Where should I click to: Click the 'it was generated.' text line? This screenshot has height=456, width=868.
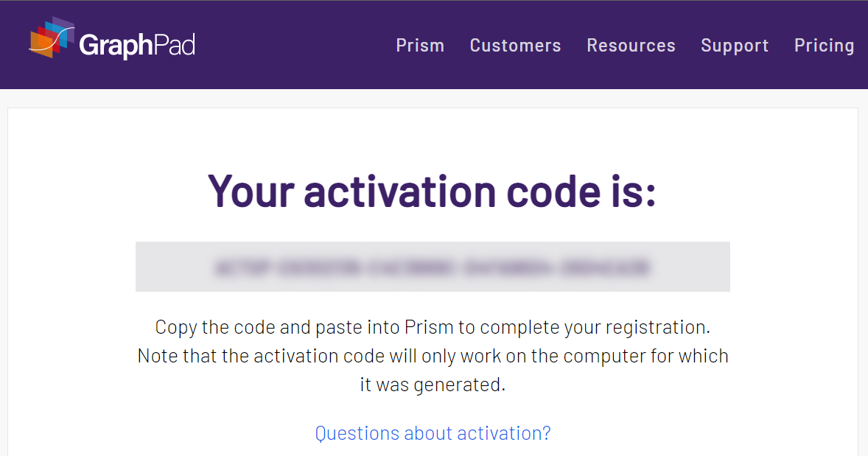[433, 384]
